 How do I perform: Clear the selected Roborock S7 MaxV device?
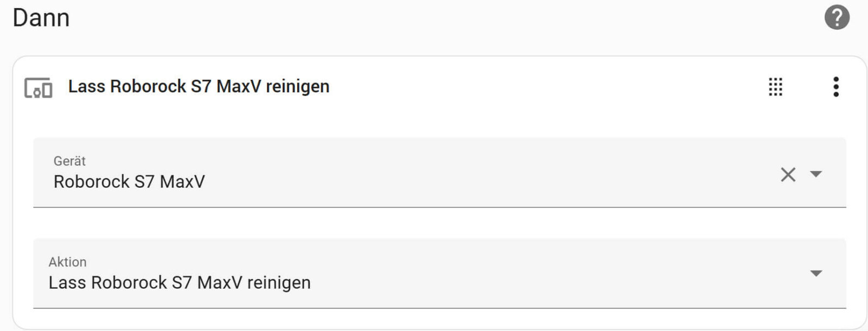pos(788,174)
